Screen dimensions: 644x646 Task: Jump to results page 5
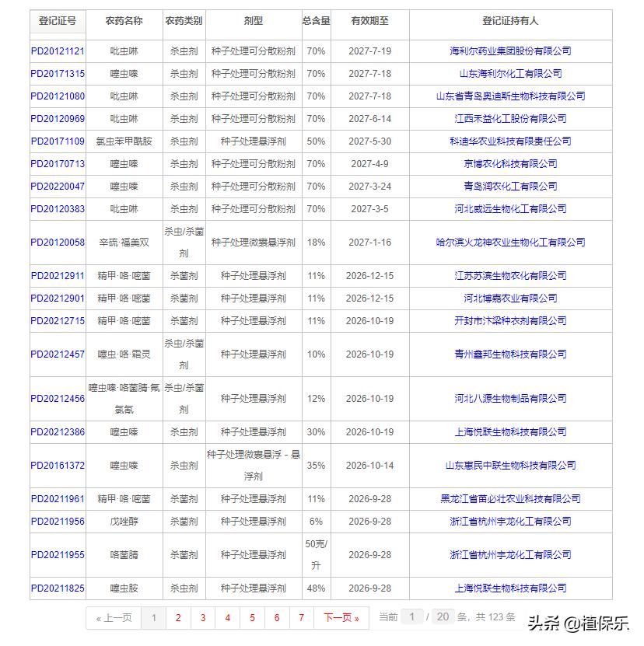tap(252, 616)
